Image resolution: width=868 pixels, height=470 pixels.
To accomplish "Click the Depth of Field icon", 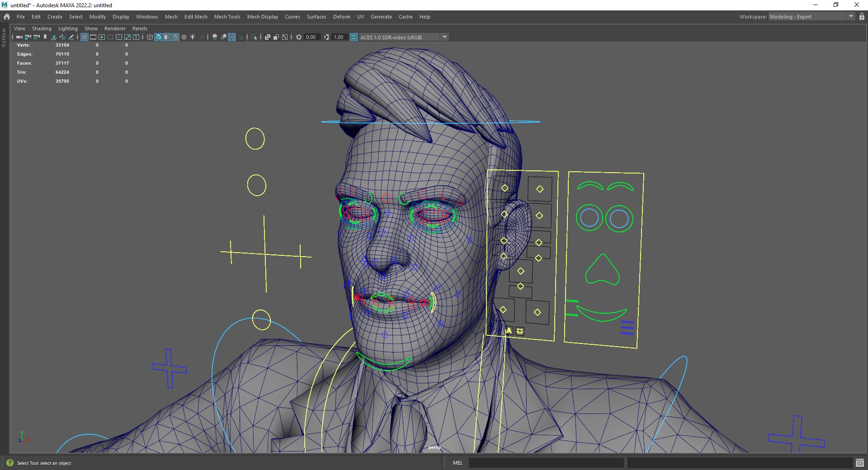I will pyautogui.click(x=241, y=37).
